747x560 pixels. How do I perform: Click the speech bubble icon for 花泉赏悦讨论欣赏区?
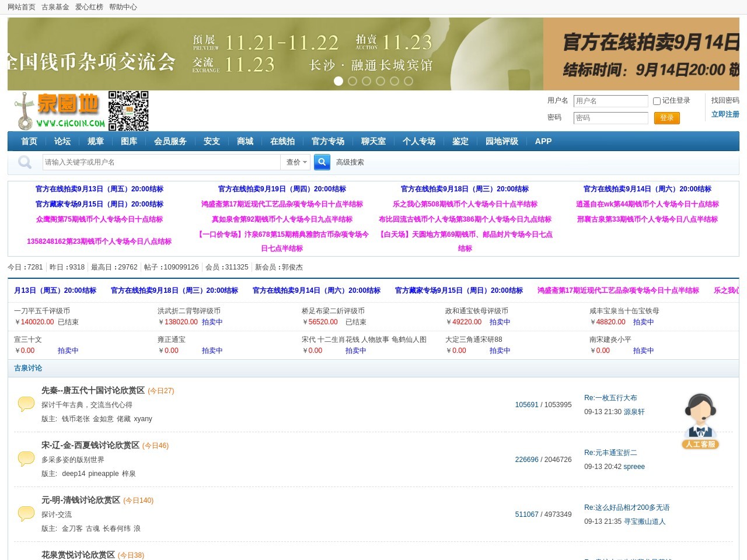point(26,559)
